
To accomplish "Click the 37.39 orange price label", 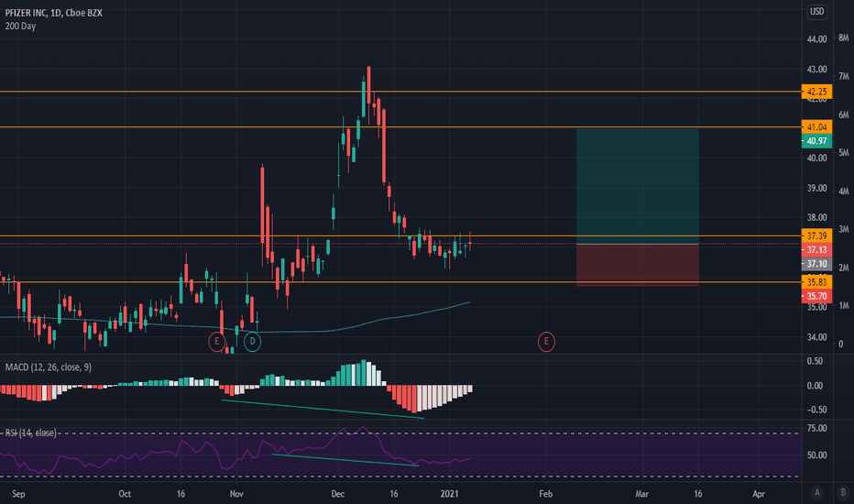I will coord(816,236).
